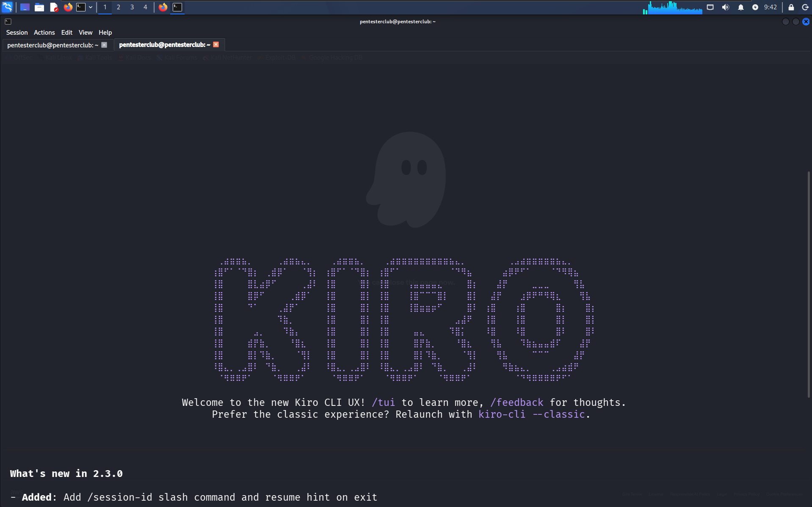Viewport: 812px width, 507px height.
Task: Open the volume control icon
Action: pyautogui.click(x=726, y=7)
